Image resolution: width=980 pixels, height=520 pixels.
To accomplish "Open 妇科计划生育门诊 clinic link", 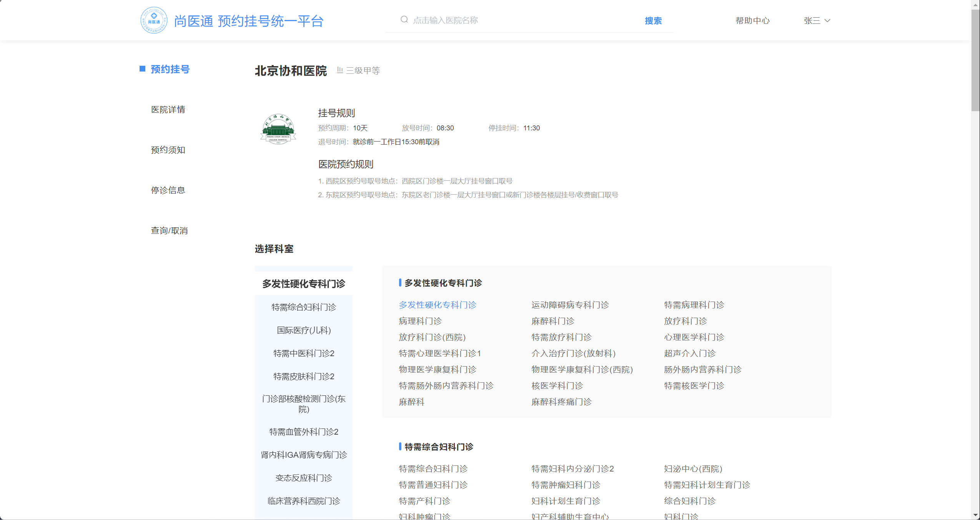I will tap(566, 501).
